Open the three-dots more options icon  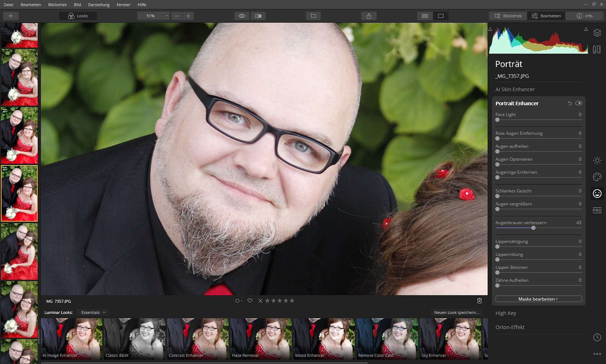pyautogui.click(x=597, y=354)
